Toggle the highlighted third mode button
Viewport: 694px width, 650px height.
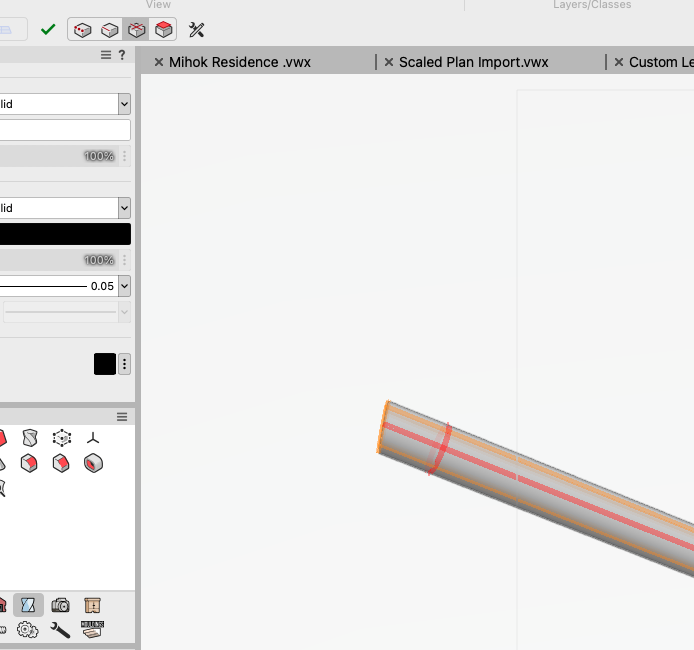(x=136, y=30)
